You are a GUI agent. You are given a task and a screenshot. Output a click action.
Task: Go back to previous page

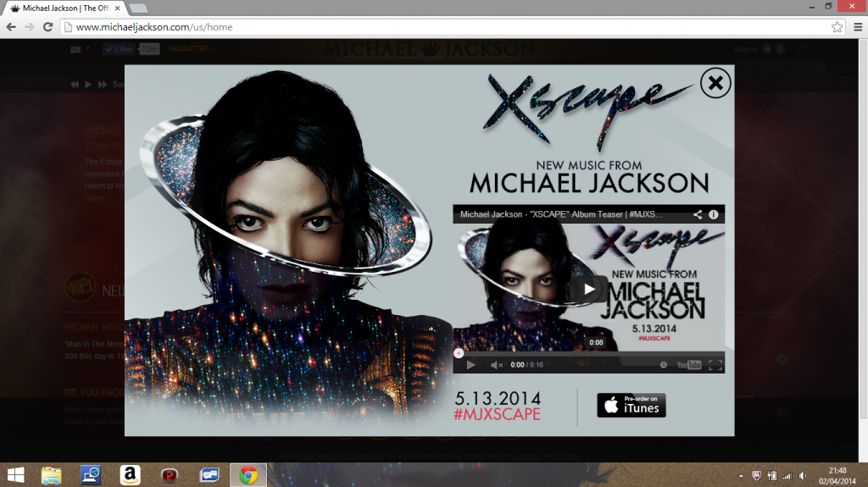(x=11, y=27)
